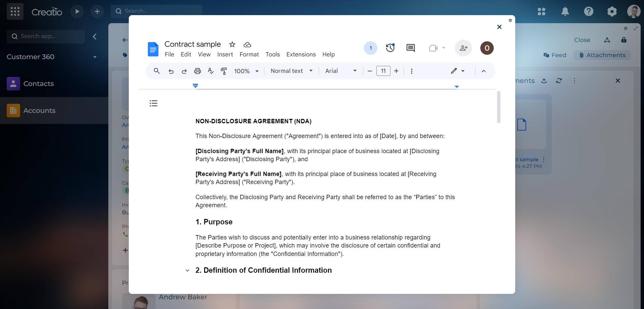Screen dimensions: 644x309
Task: Click the share people icon
Action: click(x=463, y=48)
